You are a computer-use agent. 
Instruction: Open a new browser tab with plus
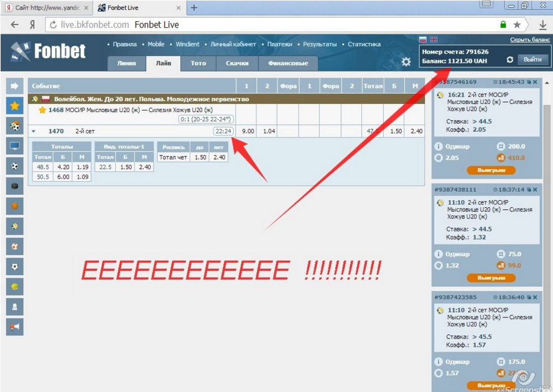(x=193, y=7)
